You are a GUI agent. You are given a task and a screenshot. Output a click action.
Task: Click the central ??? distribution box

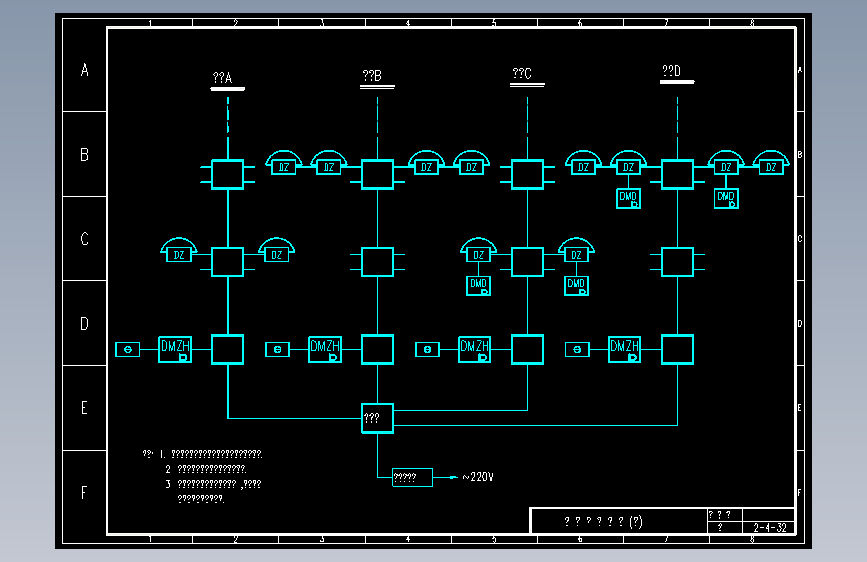pos(377,418)
